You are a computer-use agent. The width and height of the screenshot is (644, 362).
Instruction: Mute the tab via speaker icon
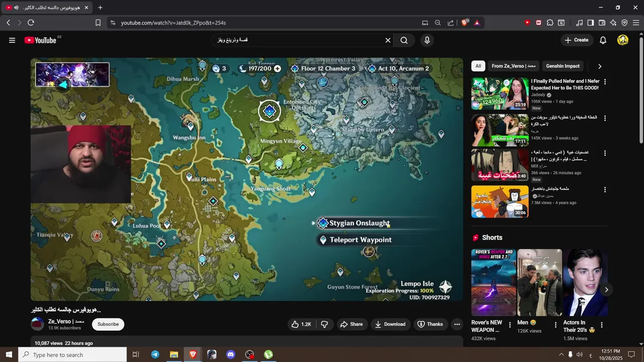(16, 8)
